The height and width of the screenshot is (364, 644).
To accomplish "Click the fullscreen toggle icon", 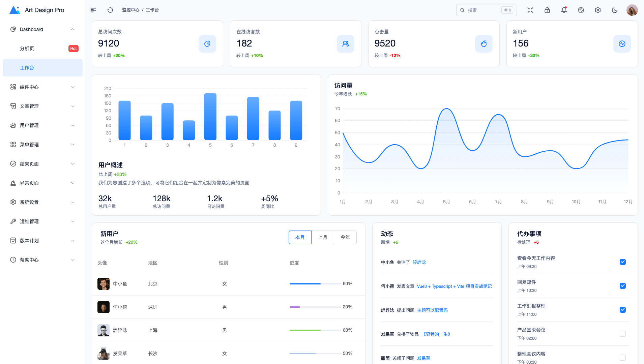I will pos(530,10).
